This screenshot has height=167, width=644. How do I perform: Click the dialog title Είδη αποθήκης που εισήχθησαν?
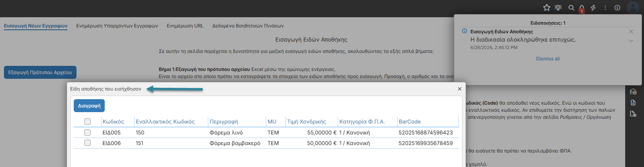click(106, 89)
